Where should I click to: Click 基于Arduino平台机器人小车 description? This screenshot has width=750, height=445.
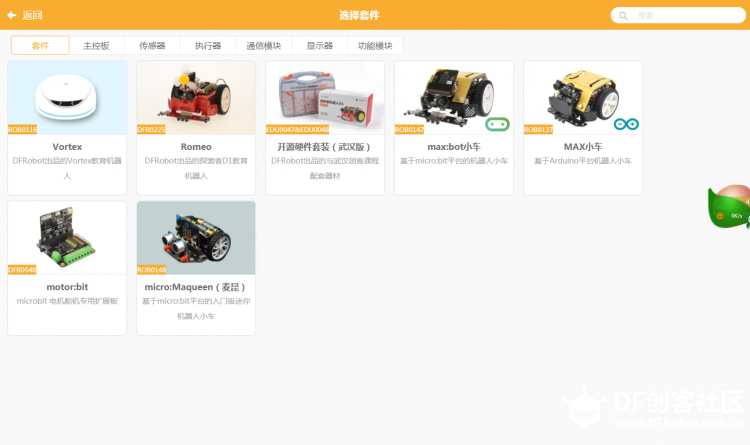click(583, 161)
